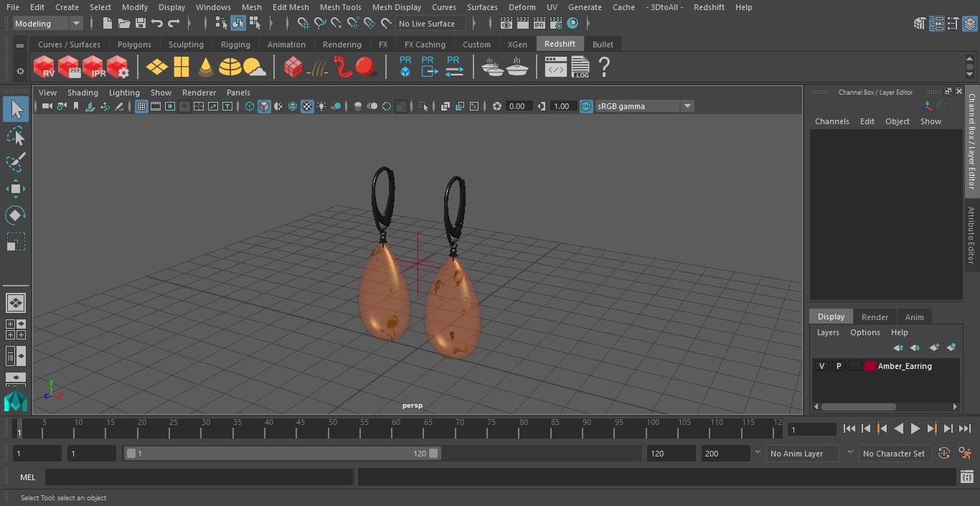Click the Save scene icon

coord(141,24)
